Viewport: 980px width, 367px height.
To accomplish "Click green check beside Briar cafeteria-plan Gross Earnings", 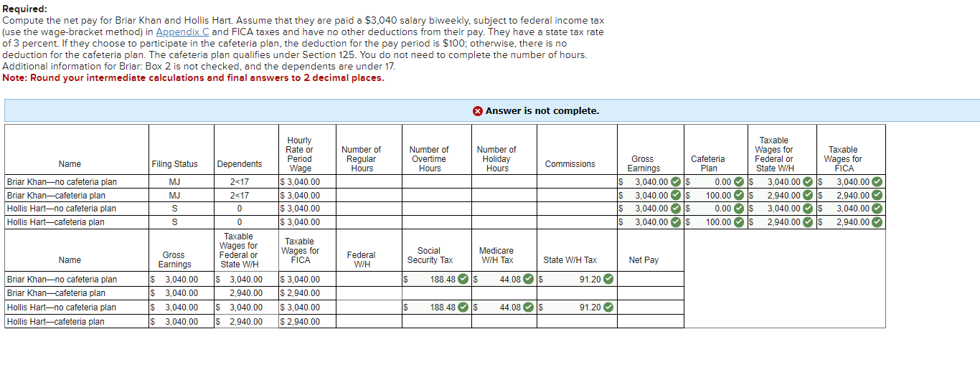I will pos(676,196).
